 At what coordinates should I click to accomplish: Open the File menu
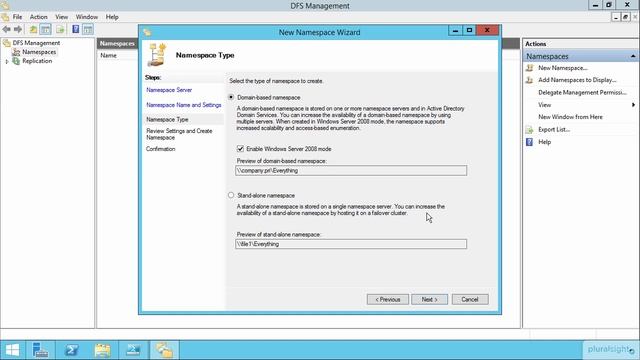coord(17,17)
